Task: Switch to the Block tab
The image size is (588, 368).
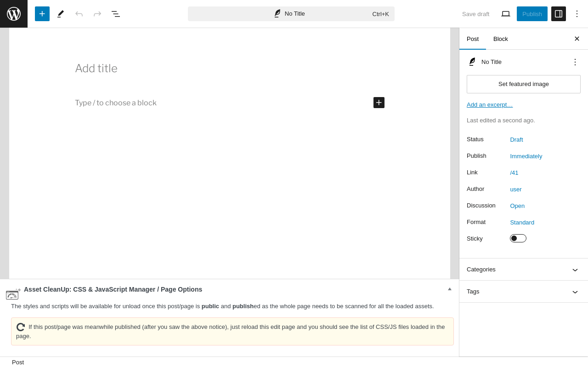Action: point(501,39)
